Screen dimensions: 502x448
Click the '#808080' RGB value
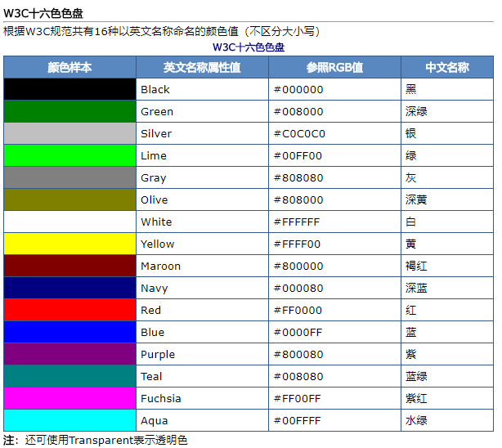298,178
